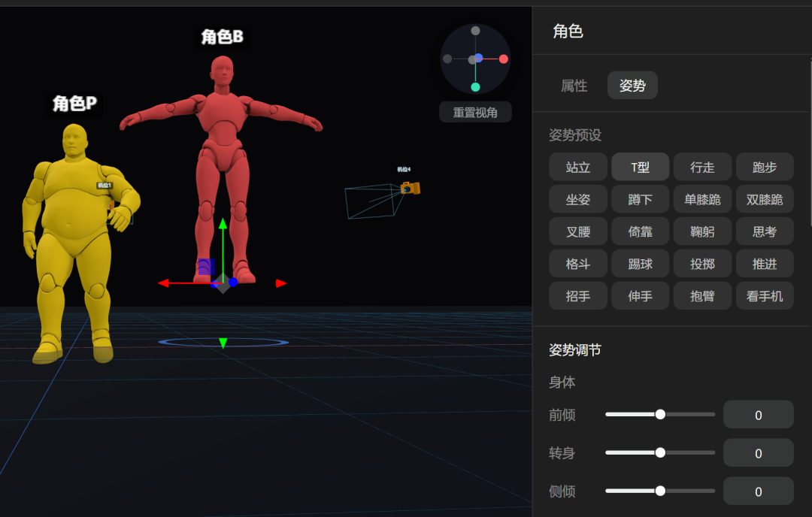Click the 转身 value input field
Image resolution: width=812 pixels, height=517 pixels.
[758, 453]
